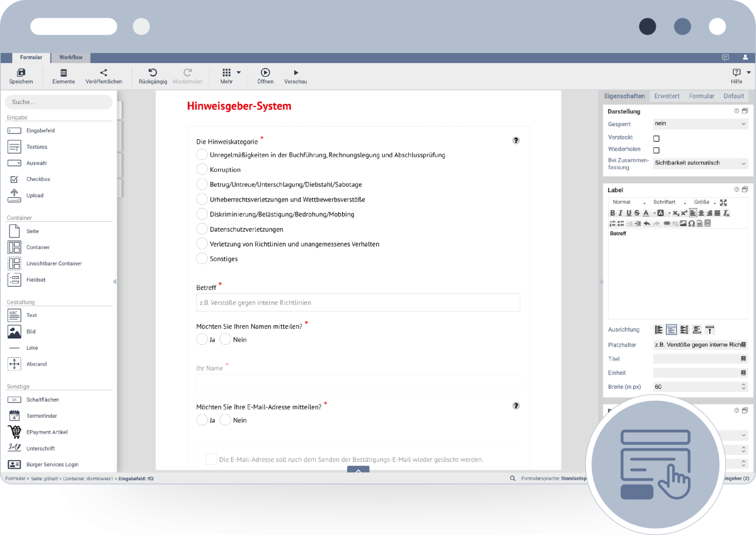
Task: Enable the Versteckt checkbox
Action: pos(656,138)
